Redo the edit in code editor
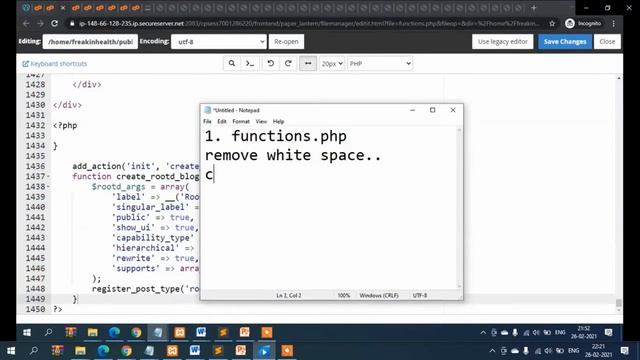The height and width of the screenshot is (360, 640). click(x=288, y=64)
